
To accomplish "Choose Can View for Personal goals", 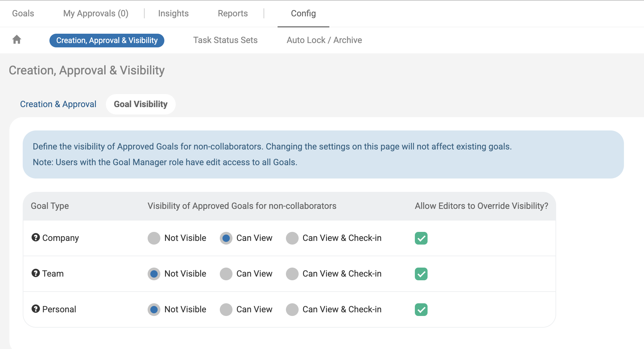I will tap(226, 310).
